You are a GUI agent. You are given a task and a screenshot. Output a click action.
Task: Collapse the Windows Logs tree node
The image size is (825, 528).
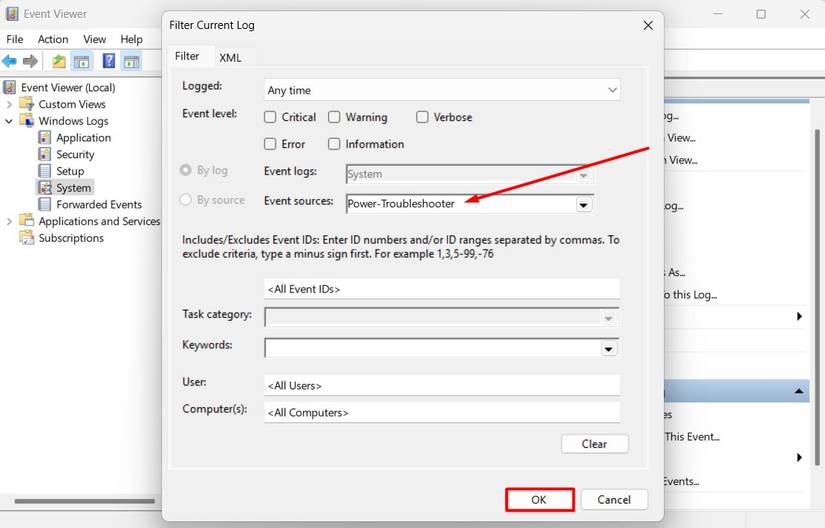[x=9, y=121]
